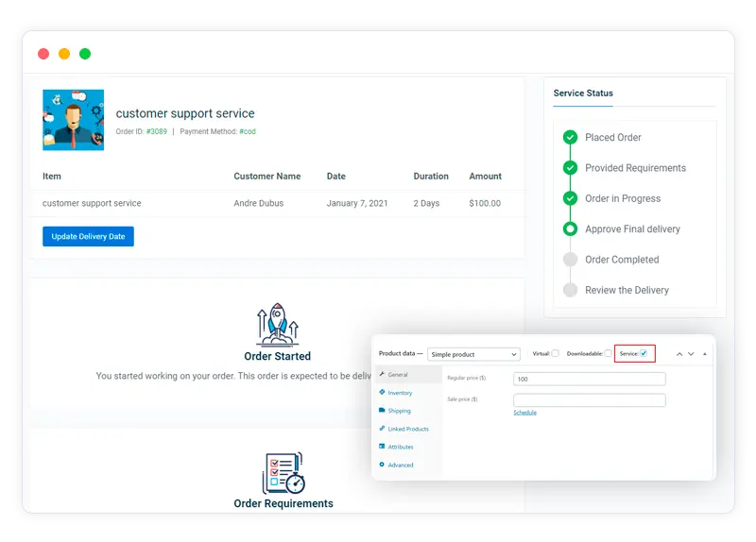Click the Order Completed gray status dot

click(x=570, y=260)
